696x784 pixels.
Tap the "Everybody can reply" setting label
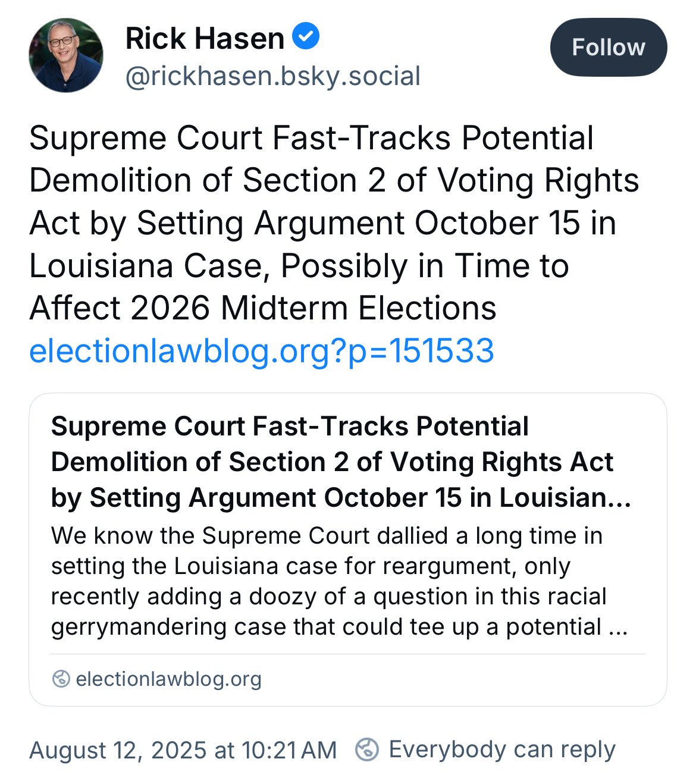pos(502,749)
